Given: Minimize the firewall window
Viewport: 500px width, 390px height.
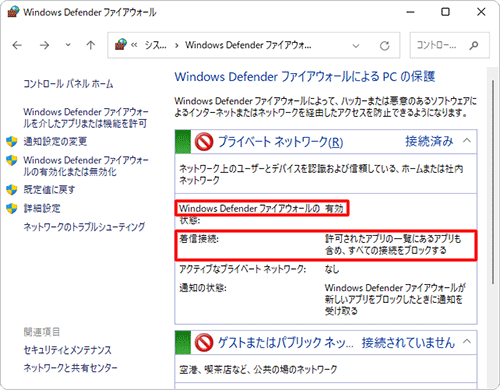Looking at the screenshot, I should (411, 12).
